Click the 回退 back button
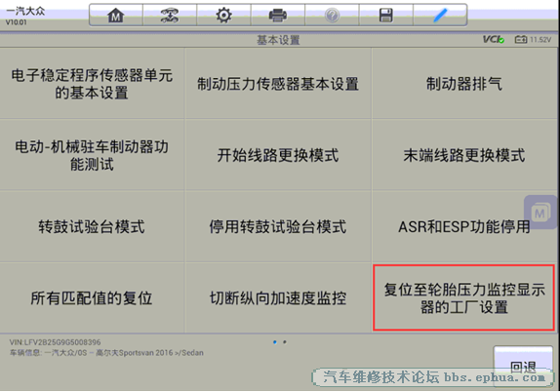Image resolution: width=560 pixels, height=392 pixels. coord(523,367)
